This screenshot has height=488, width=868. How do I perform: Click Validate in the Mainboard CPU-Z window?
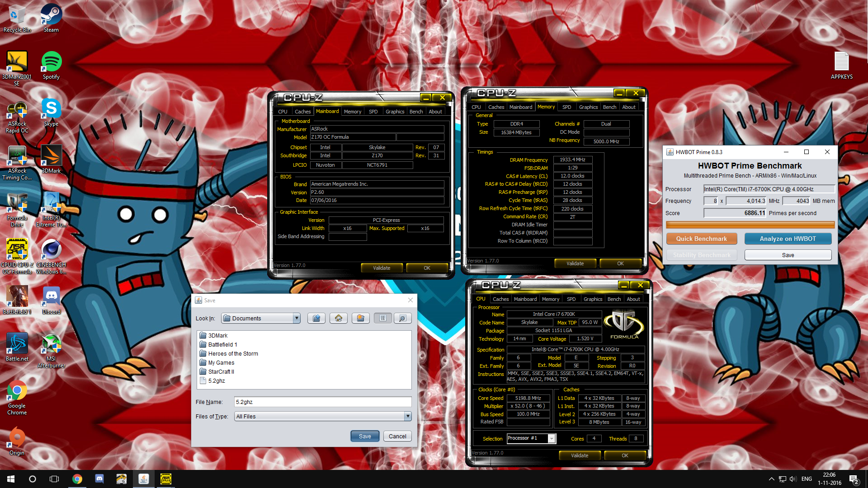click(x=382, y=268)
